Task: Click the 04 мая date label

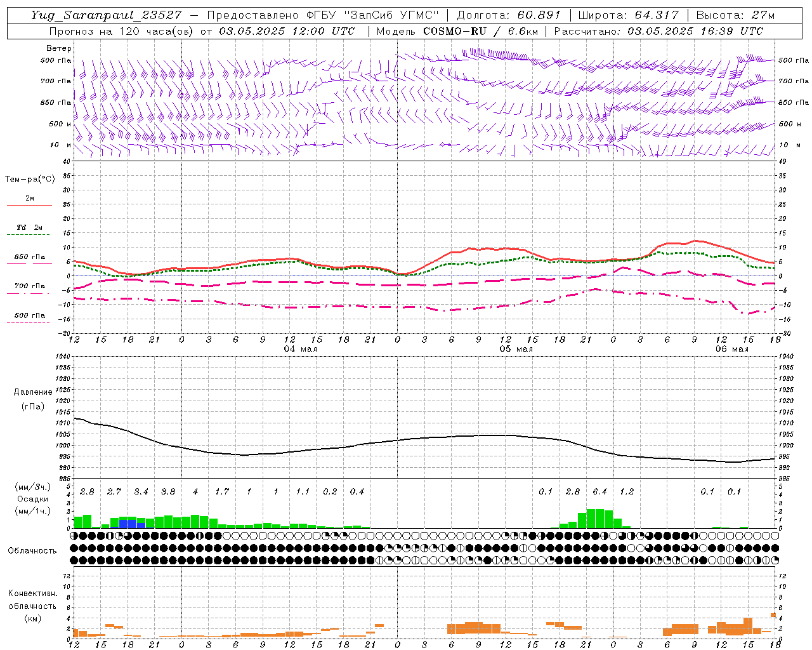Action: 301,349
